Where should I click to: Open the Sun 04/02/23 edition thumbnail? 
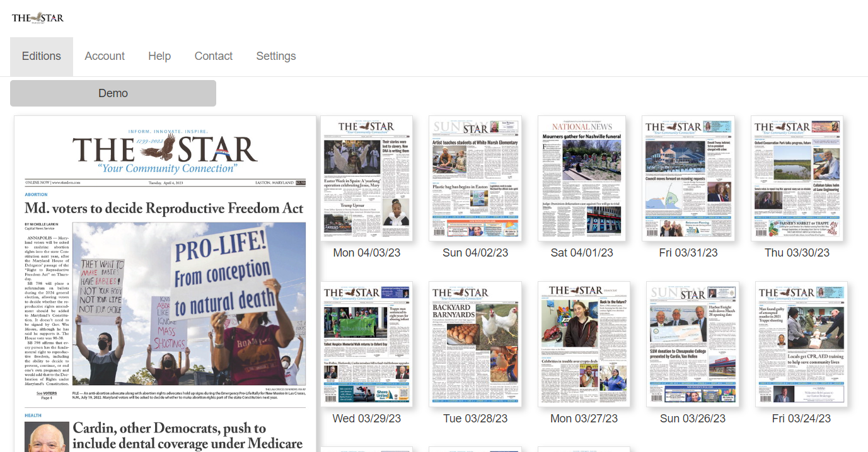click(x=475, y=178)
